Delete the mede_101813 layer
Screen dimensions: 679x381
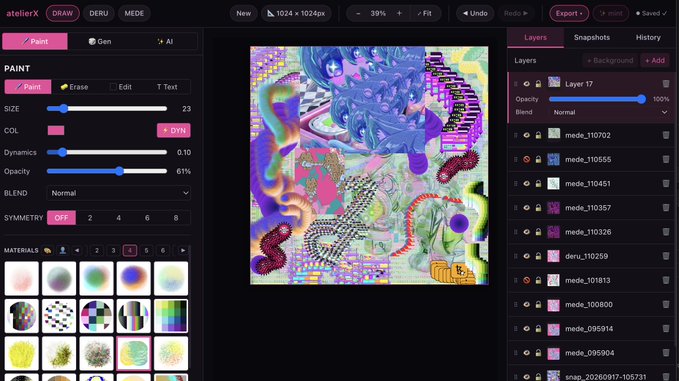click(666, 281)
